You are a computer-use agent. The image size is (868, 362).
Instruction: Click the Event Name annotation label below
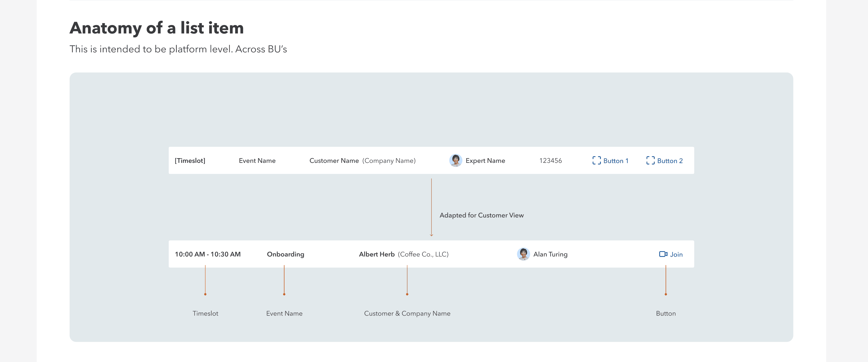[284, 314]
